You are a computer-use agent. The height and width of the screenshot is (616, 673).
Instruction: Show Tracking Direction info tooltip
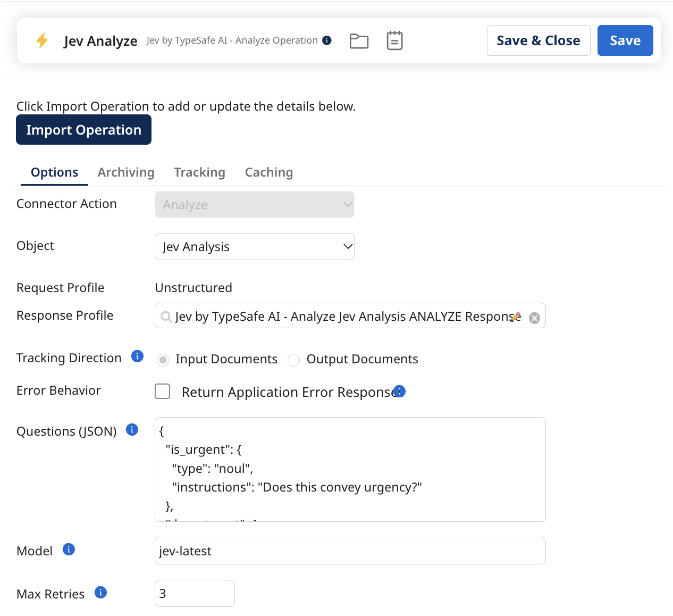tap(137, 356)
